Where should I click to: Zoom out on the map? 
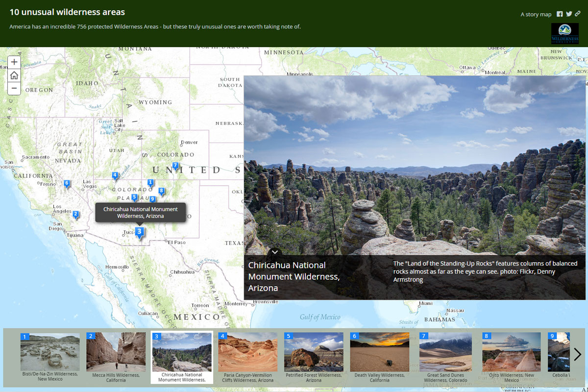pos(14,88)
